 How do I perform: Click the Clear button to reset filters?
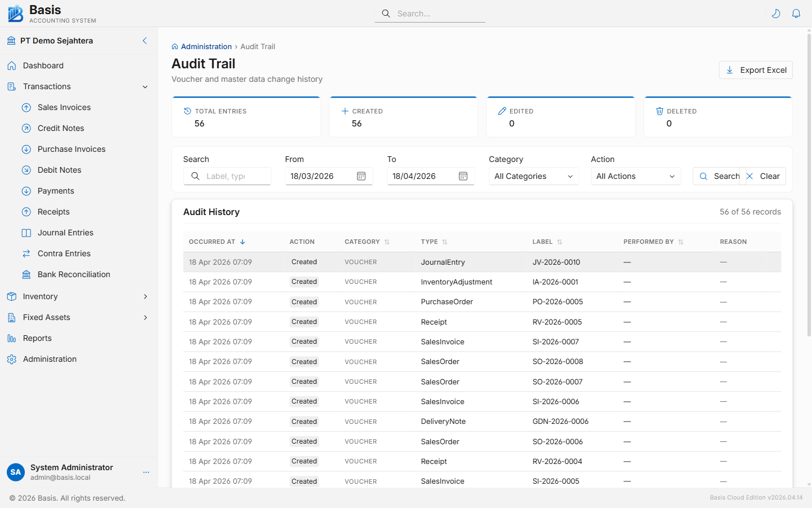[x=764, y=176]
